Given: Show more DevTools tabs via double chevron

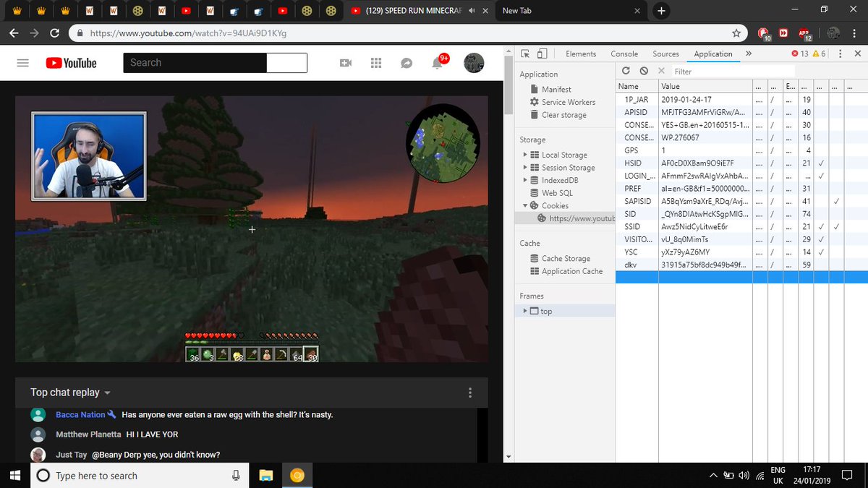Looking at the screenshot, I should tap(748, 53).
